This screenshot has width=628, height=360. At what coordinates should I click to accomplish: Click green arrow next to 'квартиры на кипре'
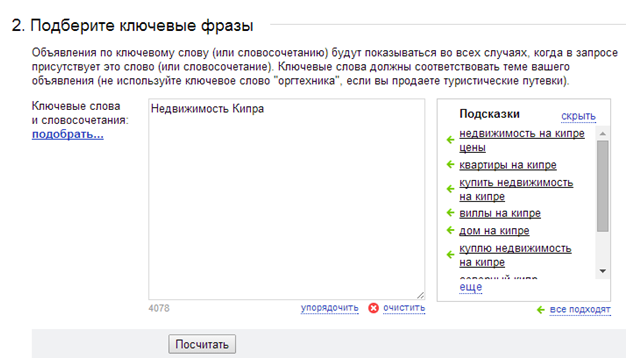[x=451, y=164]
